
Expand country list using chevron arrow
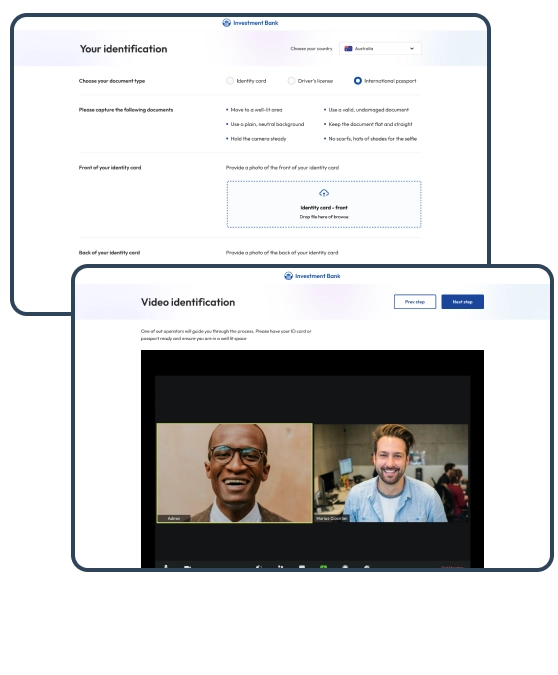coord(412,49)
